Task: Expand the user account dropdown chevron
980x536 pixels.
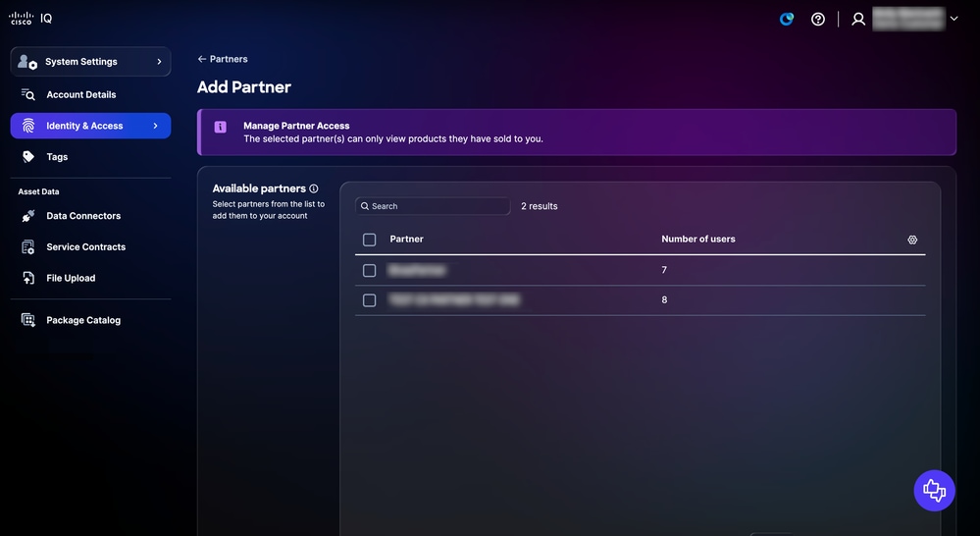Action: pyautogui.click(x=954, y=19)
